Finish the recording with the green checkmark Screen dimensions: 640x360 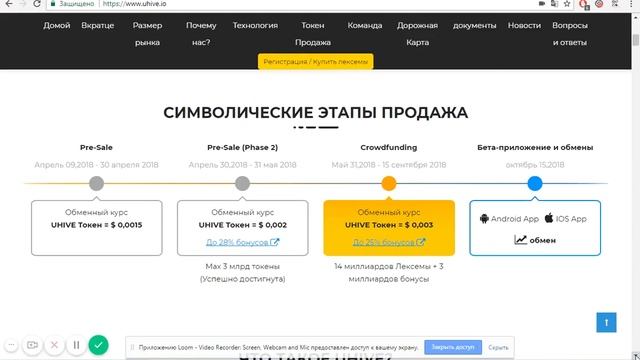click(x=98, y=345)
